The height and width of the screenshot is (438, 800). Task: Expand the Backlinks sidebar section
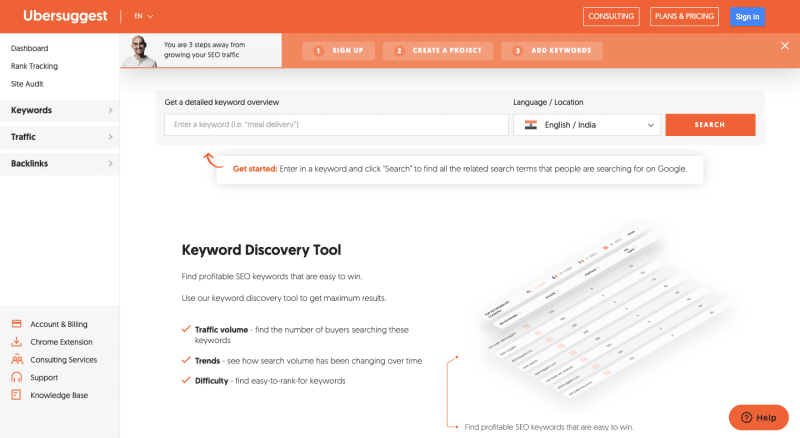coord(60,163)
